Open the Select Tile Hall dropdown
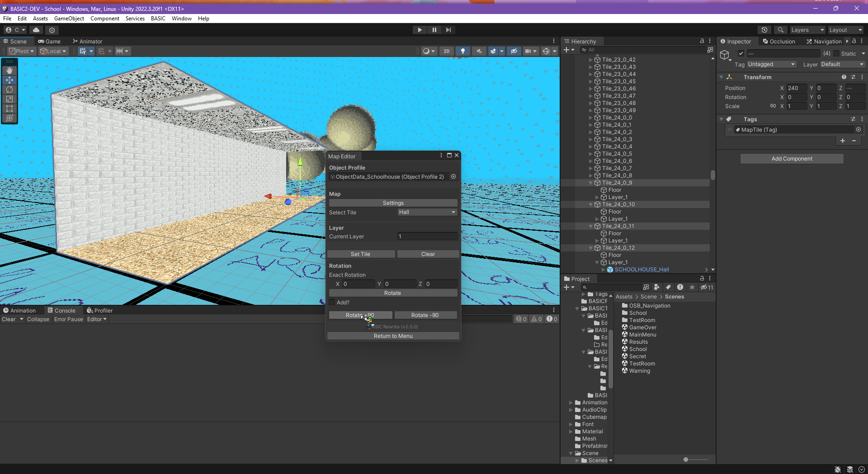The height and width of the screenshot is (474, 868). click(x=426, y=212)
